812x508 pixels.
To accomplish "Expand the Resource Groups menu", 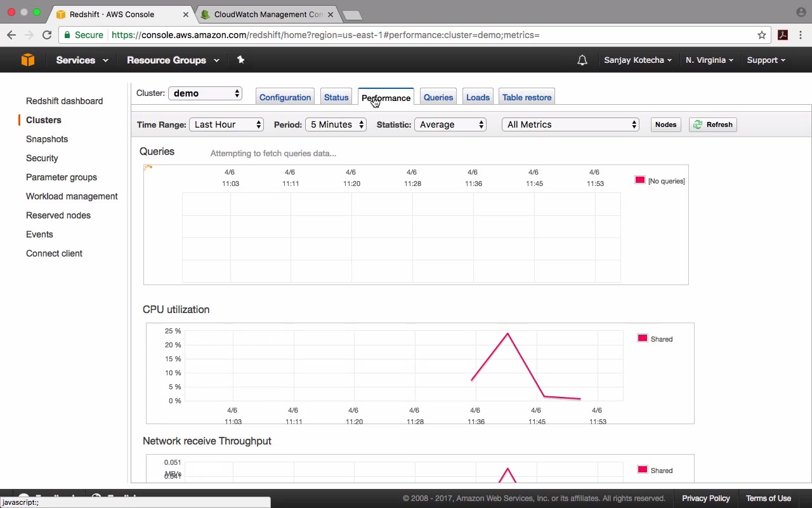I will click(173, 60).
